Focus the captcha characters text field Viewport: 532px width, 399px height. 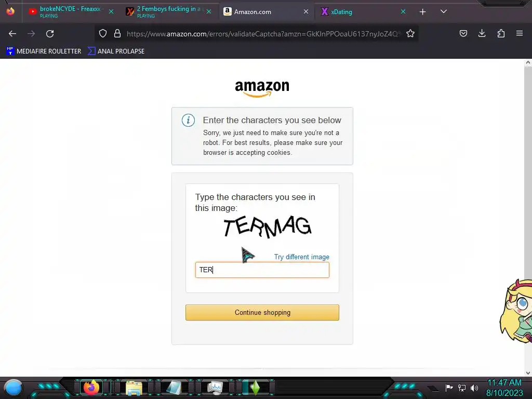pyautogui.click(x=262, y=270)
